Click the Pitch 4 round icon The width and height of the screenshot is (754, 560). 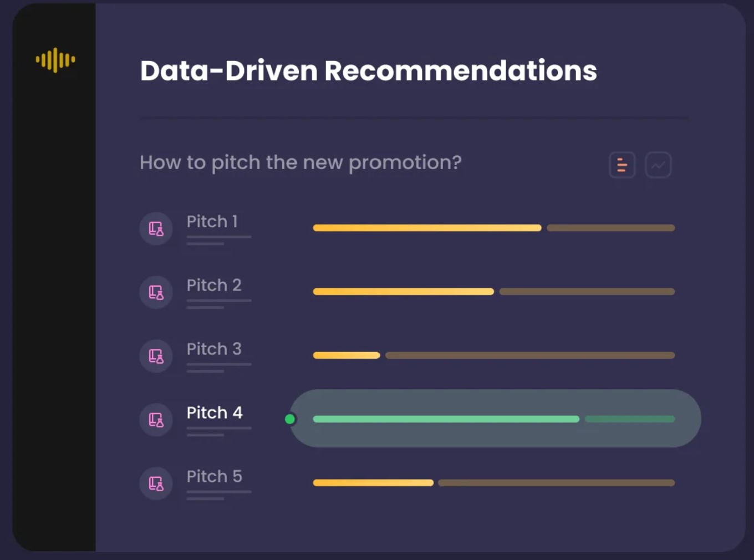pyautogui.click(x=156, y=420)
